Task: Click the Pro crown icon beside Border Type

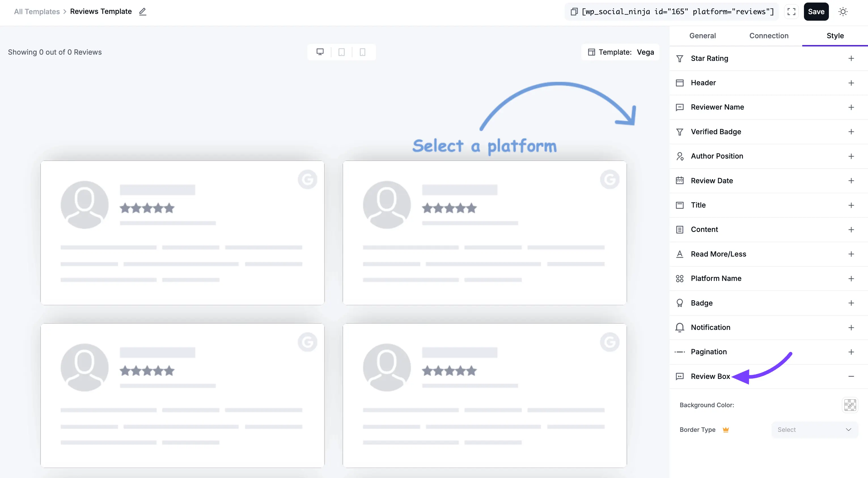Action: [x=726, y=430]
